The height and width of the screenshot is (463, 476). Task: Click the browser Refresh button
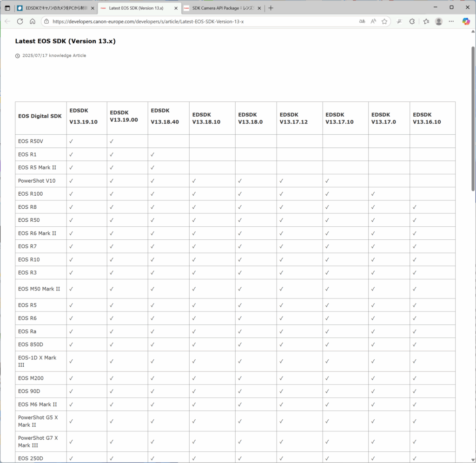tap(20, 21)
